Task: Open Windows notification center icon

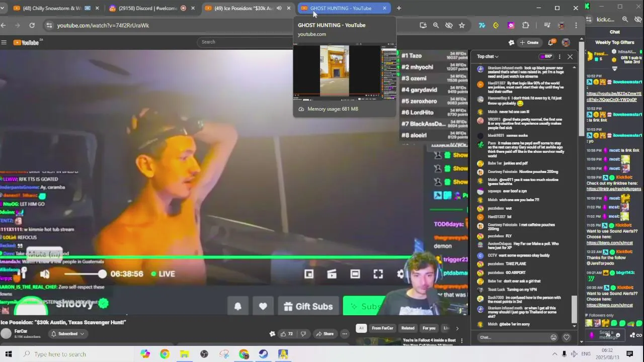Action: pyautogui.click(x=629, y=354)
